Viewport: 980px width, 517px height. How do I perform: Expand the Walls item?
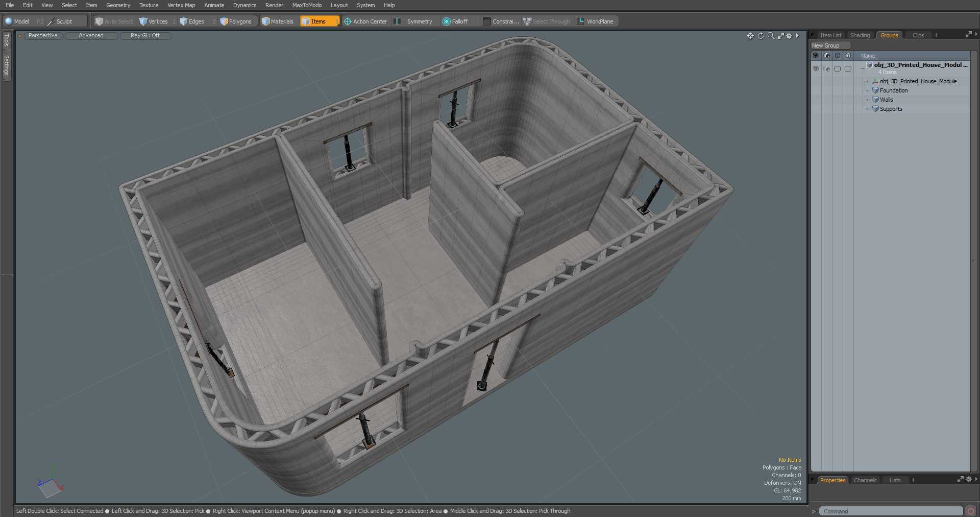(867, 100)
